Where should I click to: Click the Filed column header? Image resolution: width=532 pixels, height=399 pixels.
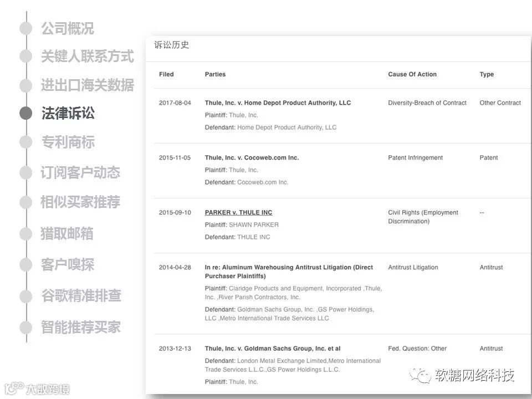click(x=166, y=74)
